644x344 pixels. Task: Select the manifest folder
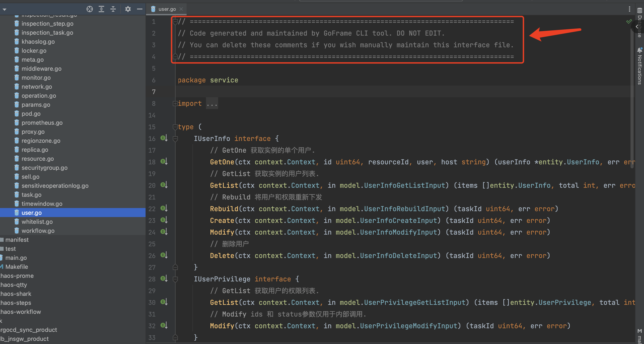[17, 240]
